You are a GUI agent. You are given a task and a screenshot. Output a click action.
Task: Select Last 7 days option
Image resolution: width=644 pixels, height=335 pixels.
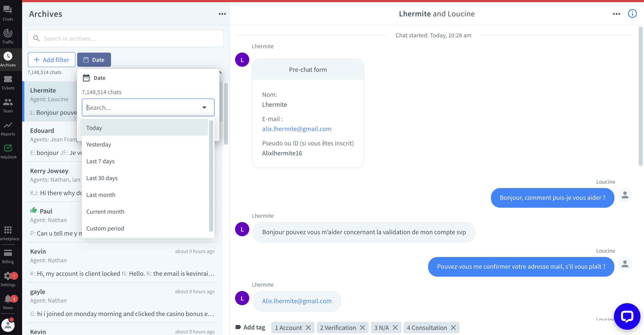(x=145, y=161)
